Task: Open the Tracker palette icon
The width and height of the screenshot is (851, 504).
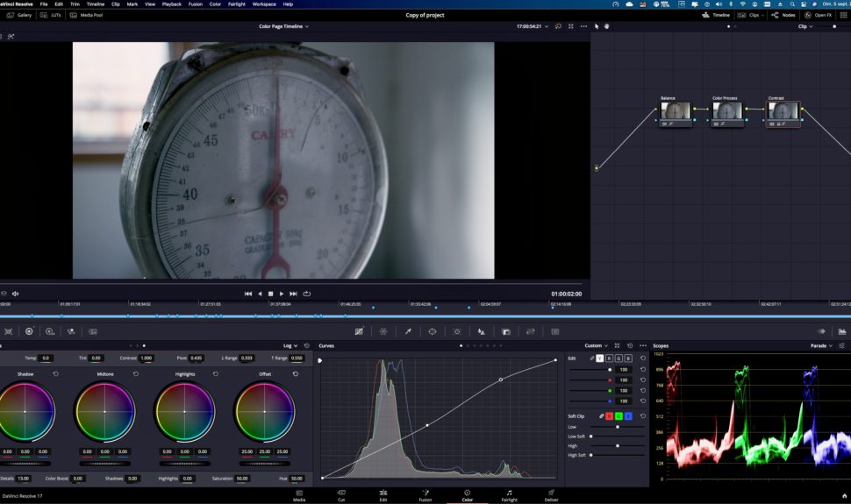Action: click(457, 331)
